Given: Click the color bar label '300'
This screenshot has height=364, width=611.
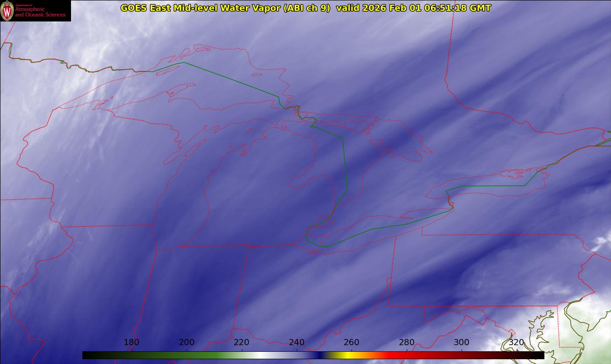Looking at the screenshot, I should pos(462,342).
